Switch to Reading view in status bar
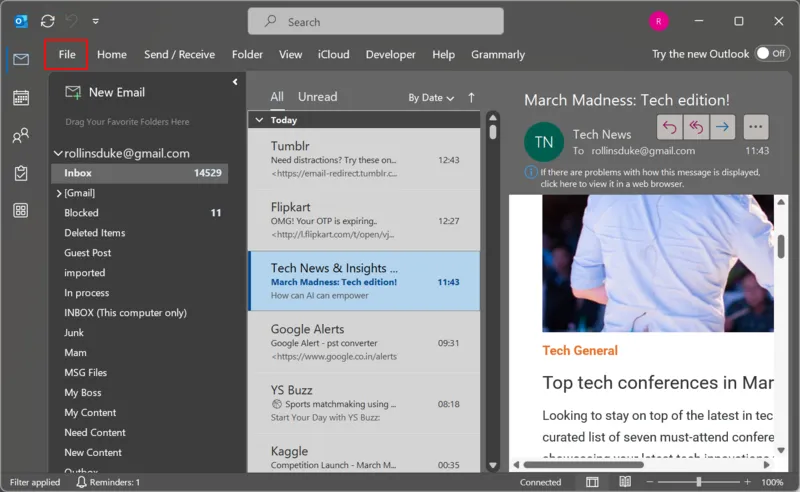The height and width of the screenshot is (492, 800). pyautogui.click(x=625, y=482)
